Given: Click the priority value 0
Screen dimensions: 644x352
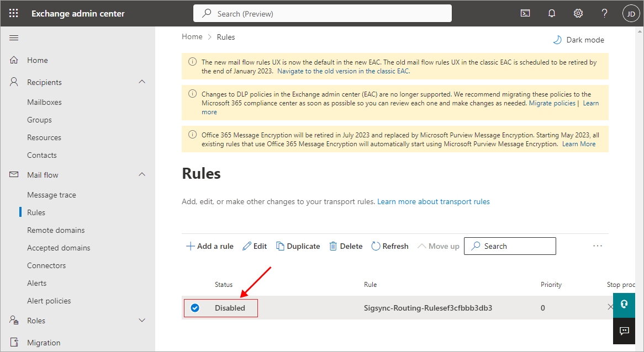Looking at the screenshot, I should tap(542, 308).
